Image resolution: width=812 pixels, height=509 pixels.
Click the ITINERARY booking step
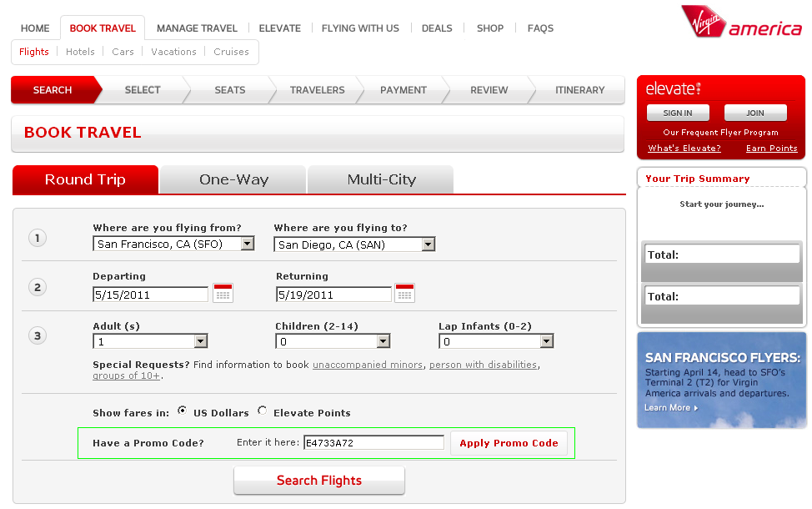point(580,90)
